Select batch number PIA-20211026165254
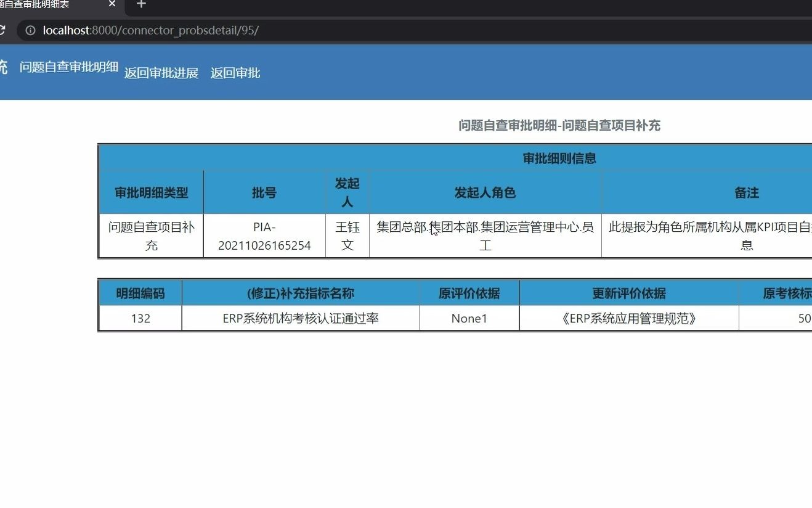The image size is (812, 508). click(264, 236)
